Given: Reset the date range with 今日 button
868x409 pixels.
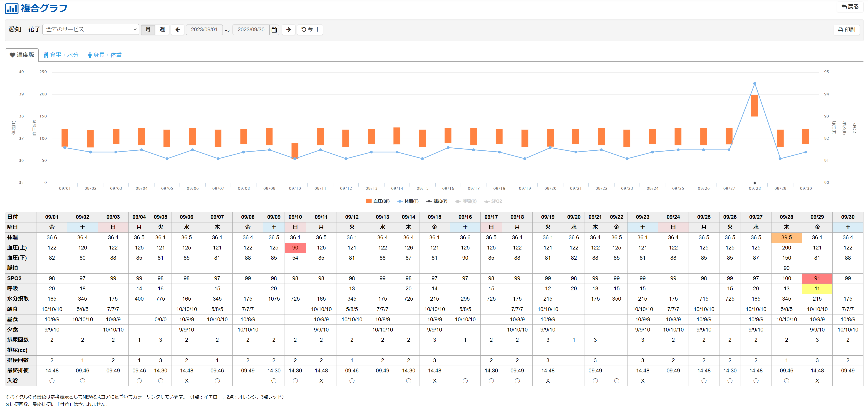Looking at the screenshot, I should click(x=310, y=30).
